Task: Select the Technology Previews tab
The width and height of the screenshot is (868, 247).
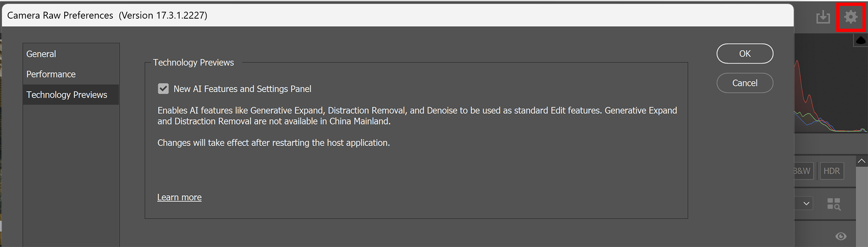Action: pyautogui.click(x=67, y=95)
